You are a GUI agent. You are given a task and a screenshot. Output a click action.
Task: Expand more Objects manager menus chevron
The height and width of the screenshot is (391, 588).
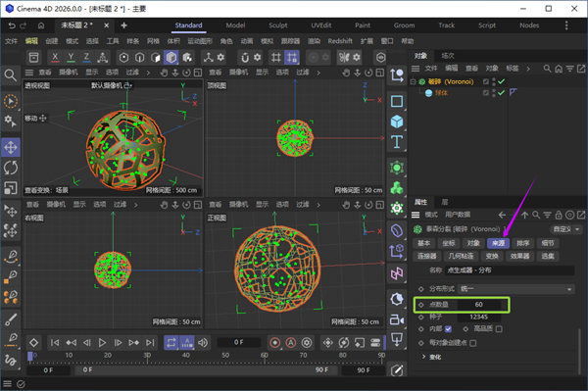(x=528, y=69)
